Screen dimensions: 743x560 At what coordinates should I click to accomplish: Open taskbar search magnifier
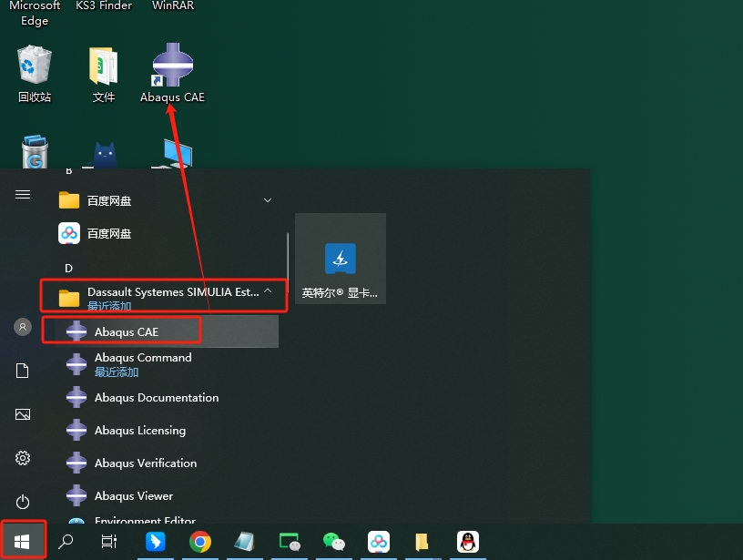coord(66,542)
